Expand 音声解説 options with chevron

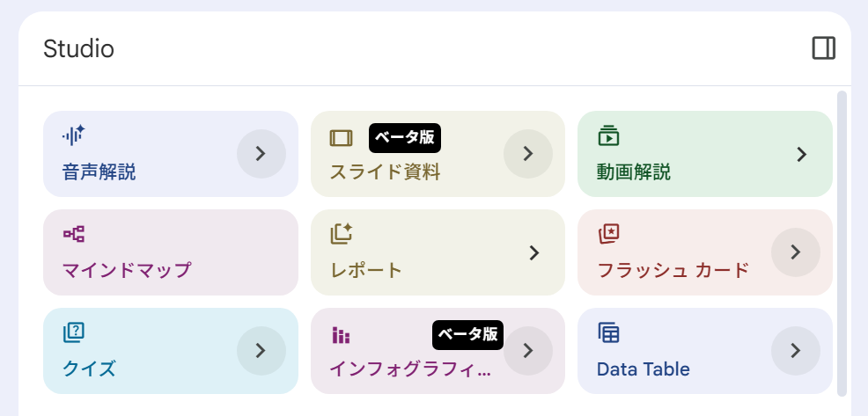[x=261, y=154]
